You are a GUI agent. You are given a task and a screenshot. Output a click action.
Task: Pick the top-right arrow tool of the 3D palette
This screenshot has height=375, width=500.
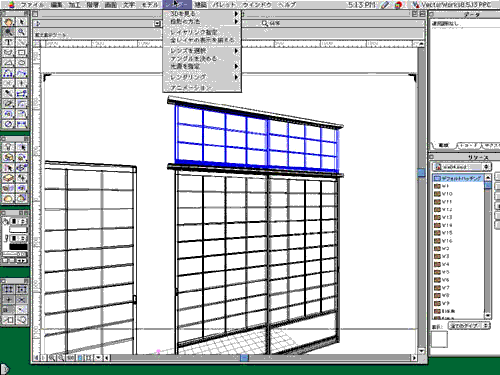pyautogui.click(x=21, y=147)
